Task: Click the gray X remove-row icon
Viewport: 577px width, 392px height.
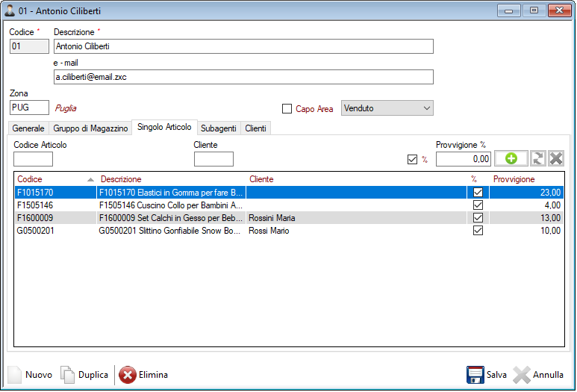Action: 556,158
